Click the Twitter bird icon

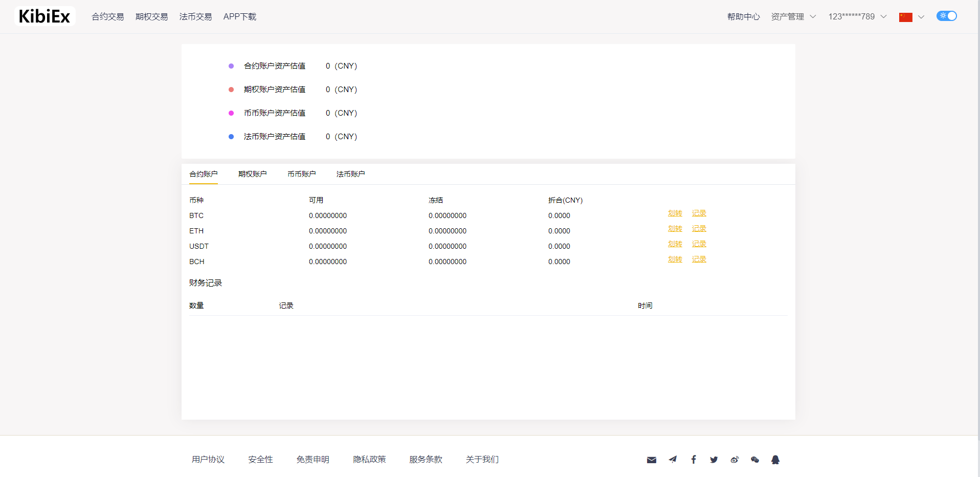[x=714, y=459]
